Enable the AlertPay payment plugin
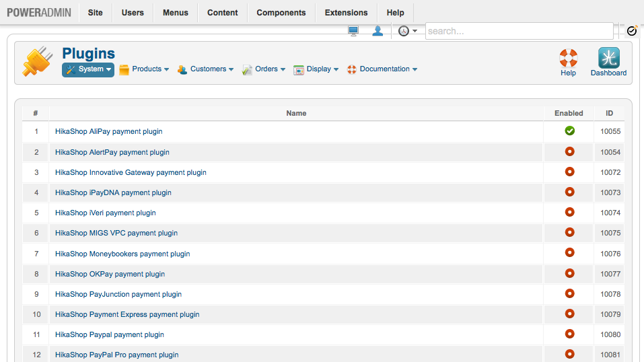Image resolution: width=644 pixels, height=362 pixels. [570, 151]
